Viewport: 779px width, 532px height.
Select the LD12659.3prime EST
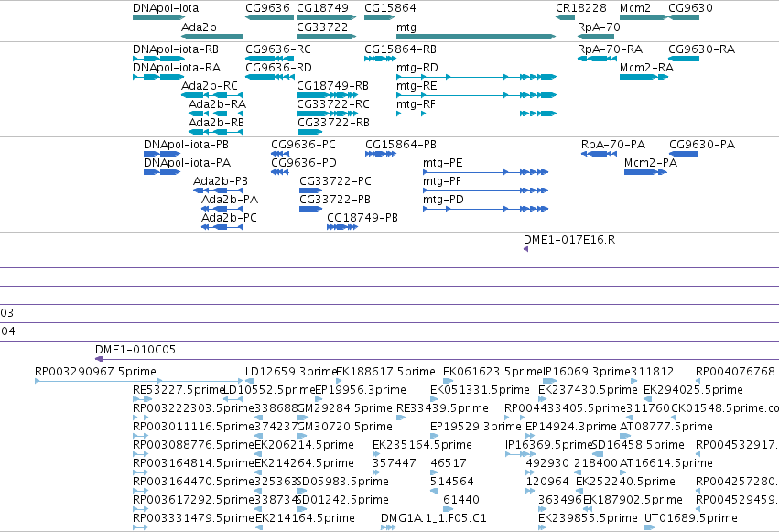click(250, 381)
